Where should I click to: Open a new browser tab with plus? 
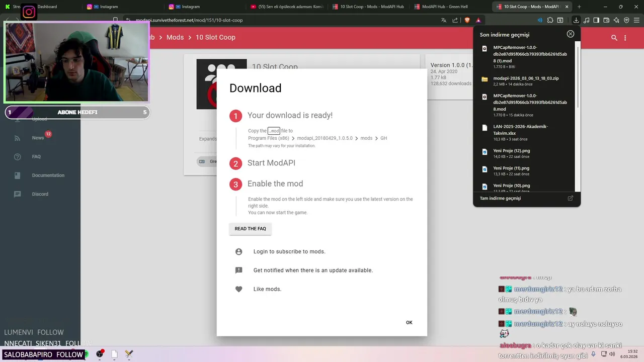[579, 7]
